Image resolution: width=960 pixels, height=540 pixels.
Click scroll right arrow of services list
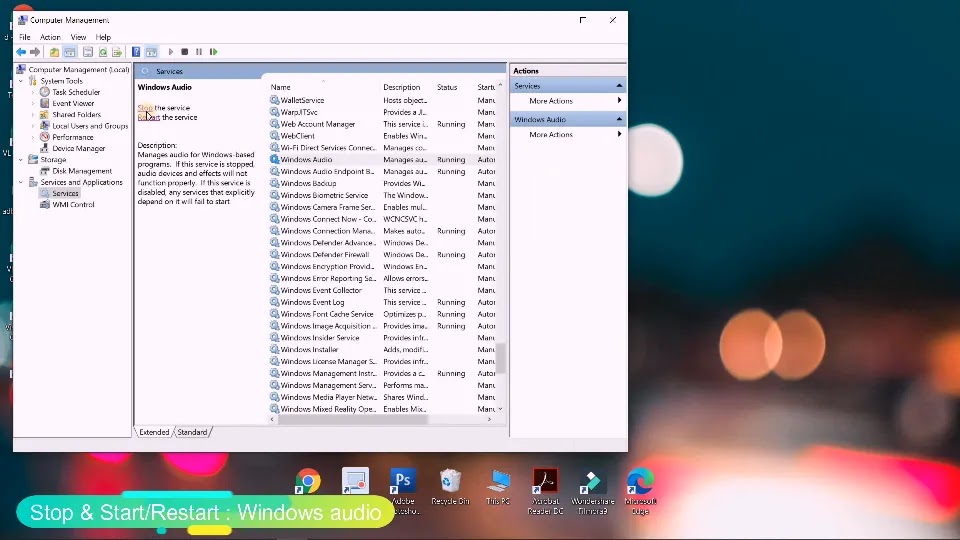(489, 419)
